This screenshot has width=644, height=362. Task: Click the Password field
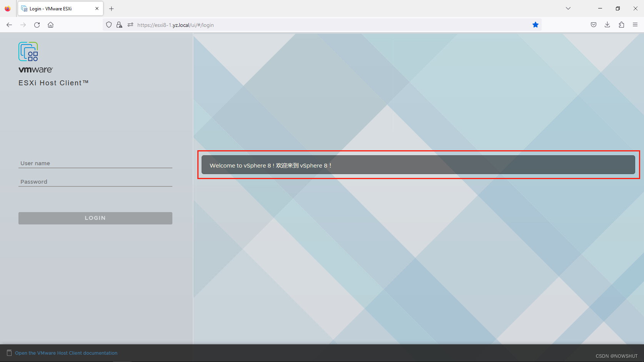(x=95, y=182)
